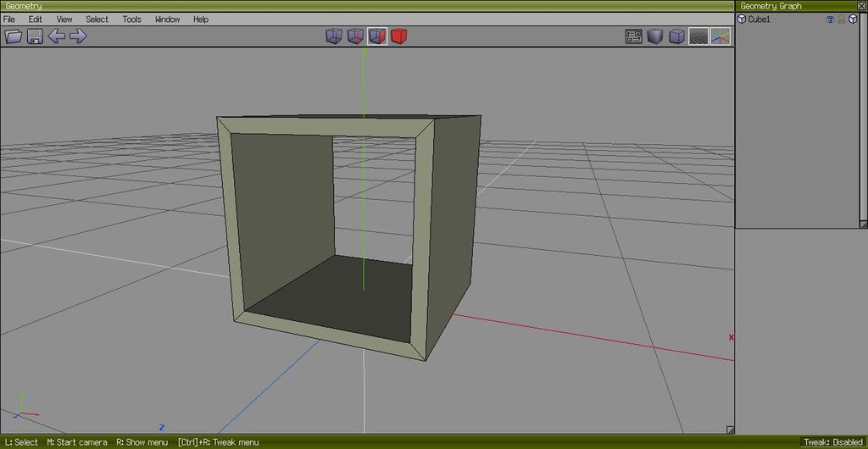Click the Geometry window resize corner handle
868x449 pixels.
pos(730,430)
